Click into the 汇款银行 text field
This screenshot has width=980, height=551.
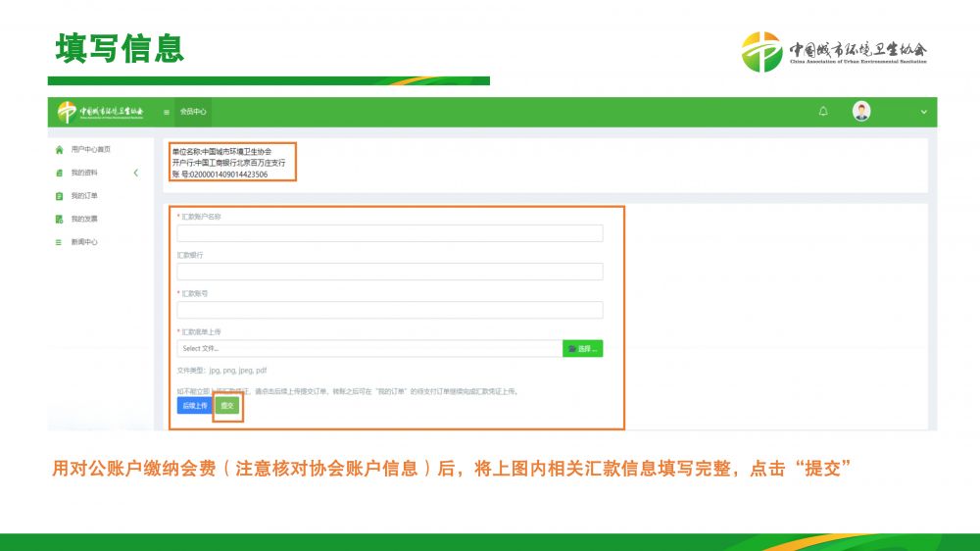click(x=389, y=272)
